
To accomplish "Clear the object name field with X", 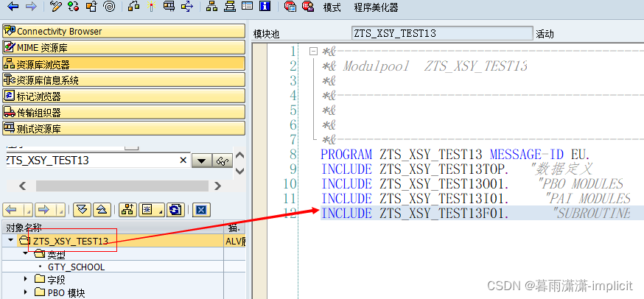I will [x=183, y=161].
